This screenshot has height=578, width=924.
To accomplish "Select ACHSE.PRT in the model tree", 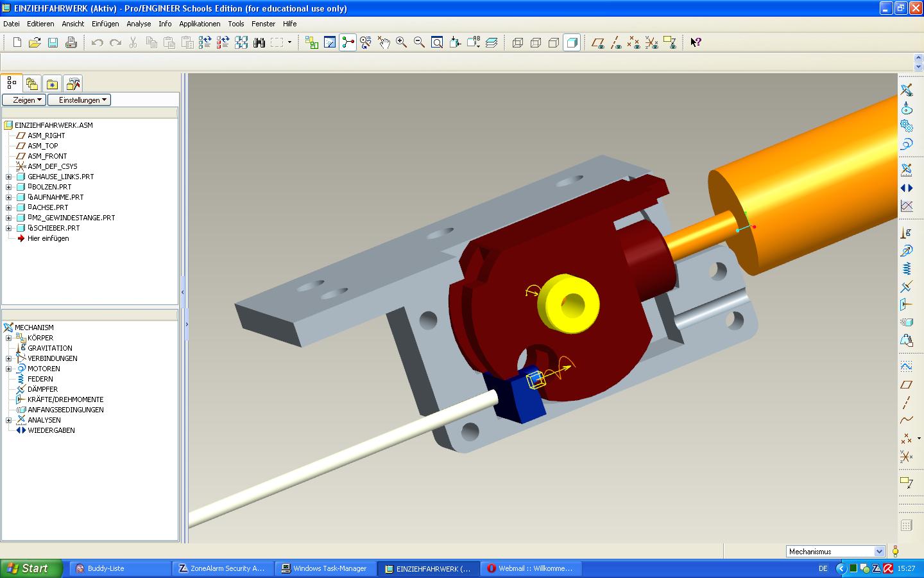I will 50,207.
